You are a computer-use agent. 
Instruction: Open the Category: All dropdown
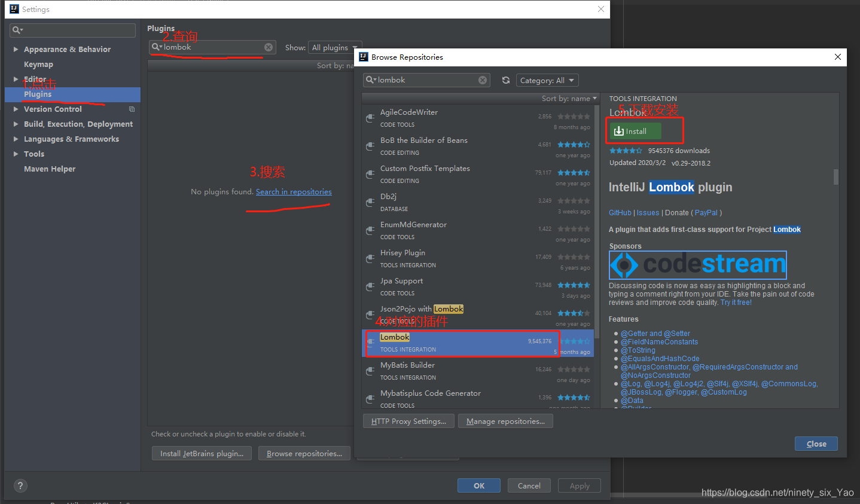[547, 80]
